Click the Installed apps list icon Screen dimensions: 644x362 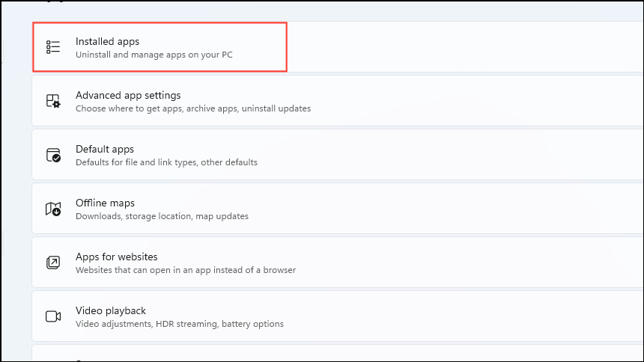[x=53, y=47]
